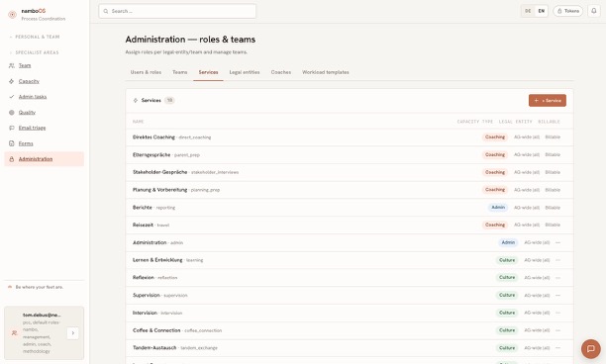Click the Legal Entity column header
Screen dimensions: 606x364
(x=516, y=122)
